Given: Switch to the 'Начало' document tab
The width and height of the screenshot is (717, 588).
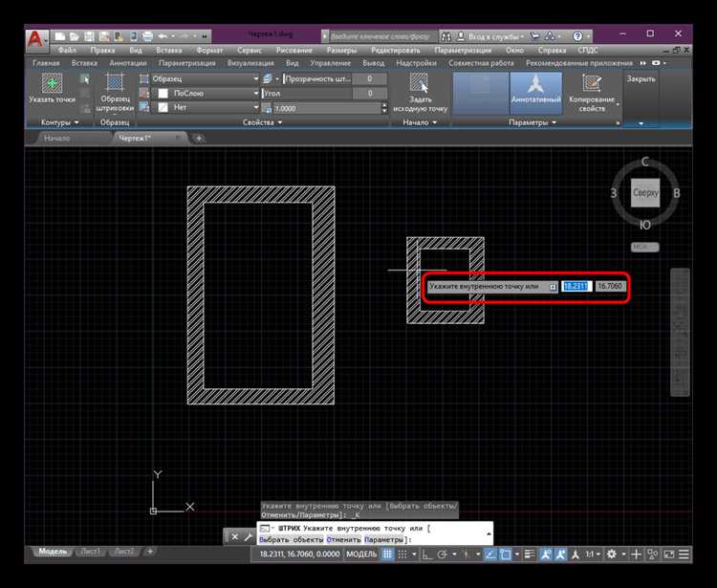Looking at the screenshot, I should pos(57,138).
